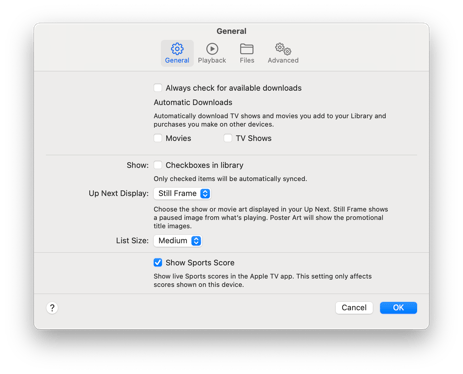This screenshot has height=374, width=463.
Task: Cancel the preferences dialog
Action: coord(354,308)
